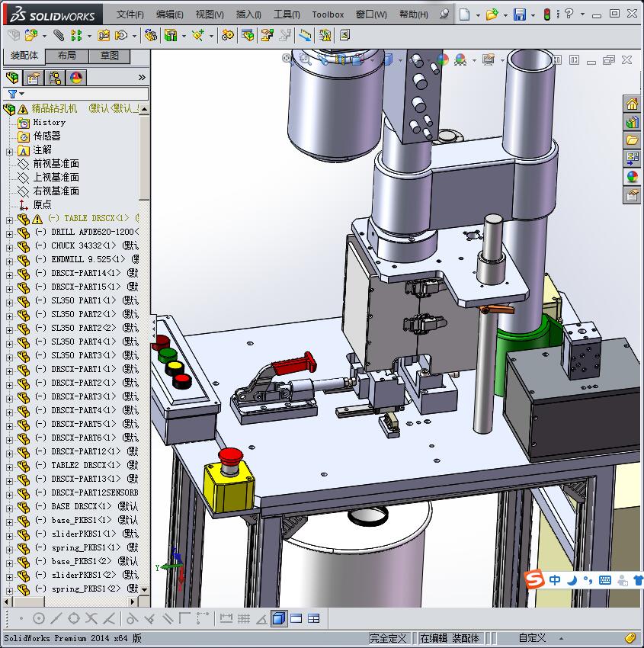Click the New document icon
The image size is (644, 648).
465,14
